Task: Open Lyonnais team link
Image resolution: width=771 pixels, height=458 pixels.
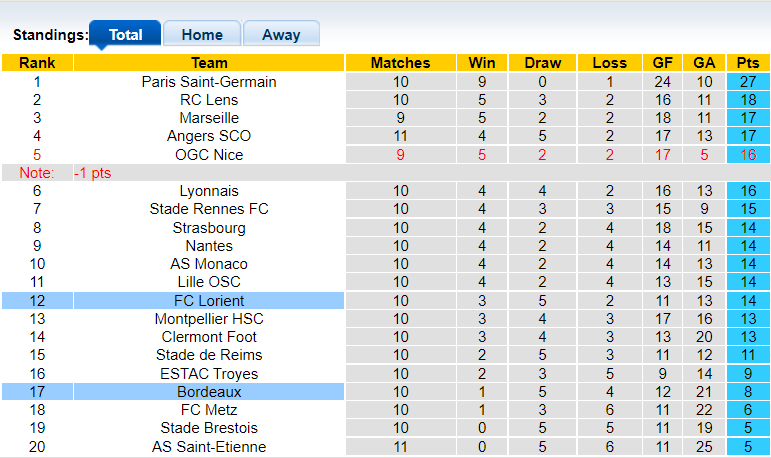Action: click(209, 191)
